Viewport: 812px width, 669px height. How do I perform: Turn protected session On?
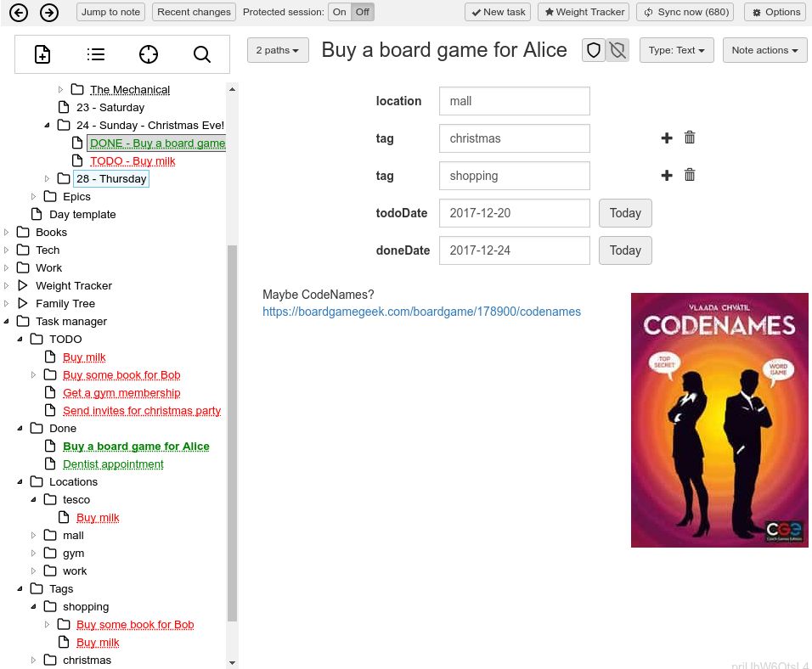[339, 12]
